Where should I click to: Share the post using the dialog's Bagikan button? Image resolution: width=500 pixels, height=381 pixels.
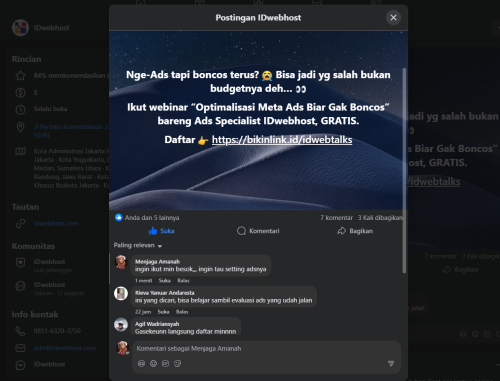[x=355, y=231]
